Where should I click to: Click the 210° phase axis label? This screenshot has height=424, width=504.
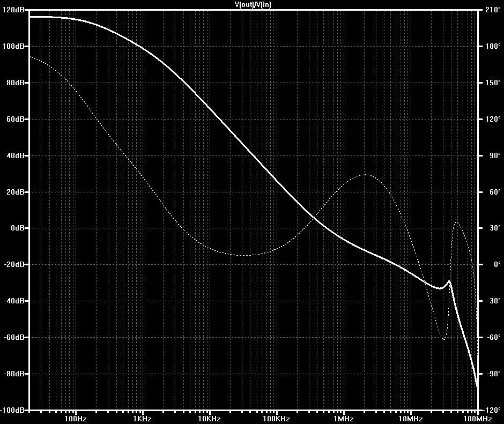[493, 10]
